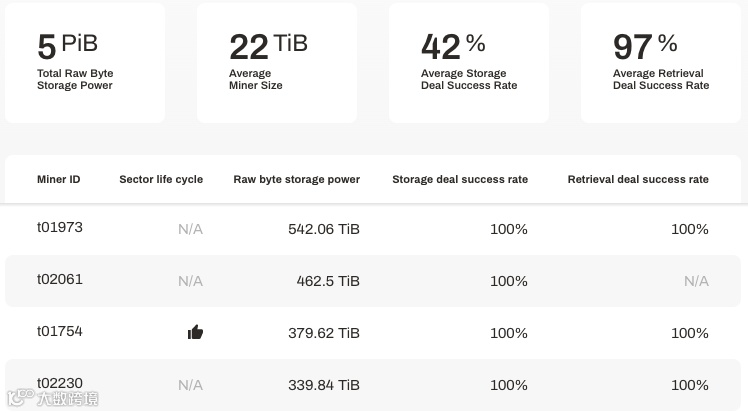Open miner t02061 details
Viewport: 748px width, 413px height.
[60, 280]
